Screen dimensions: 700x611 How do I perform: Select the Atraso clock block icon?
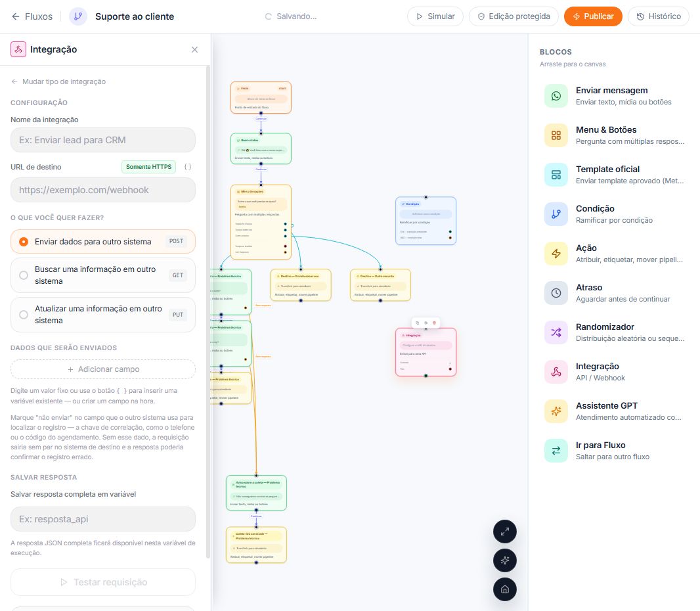click(x=556, y=293)
